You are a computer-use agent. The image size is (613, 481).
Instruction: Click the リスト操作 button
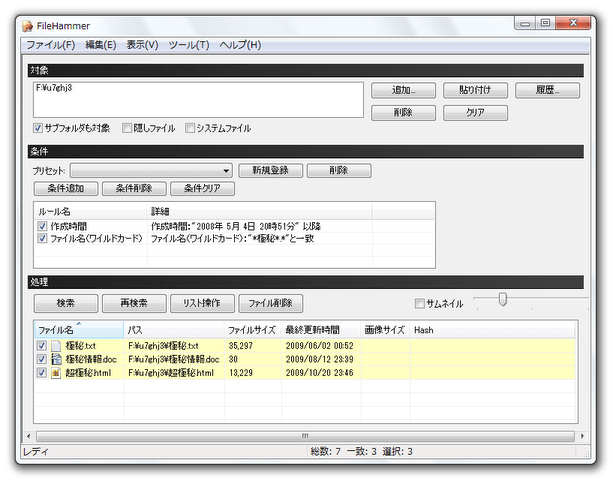[x=202, y=303]
